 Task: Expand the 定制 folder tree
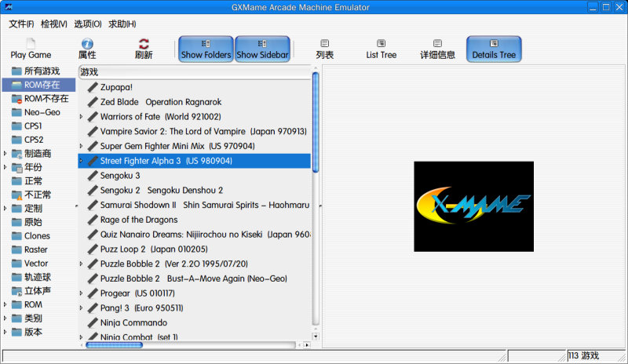(x=5, y=208)
